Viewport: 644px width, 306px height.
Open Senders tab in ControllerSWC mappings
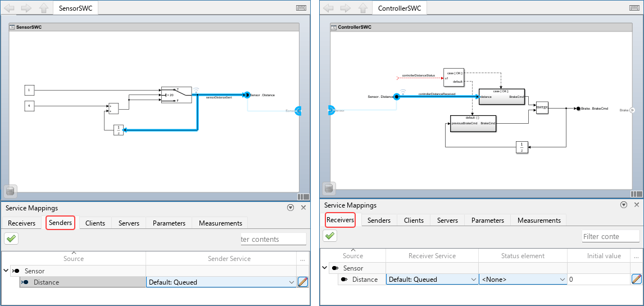379,220
